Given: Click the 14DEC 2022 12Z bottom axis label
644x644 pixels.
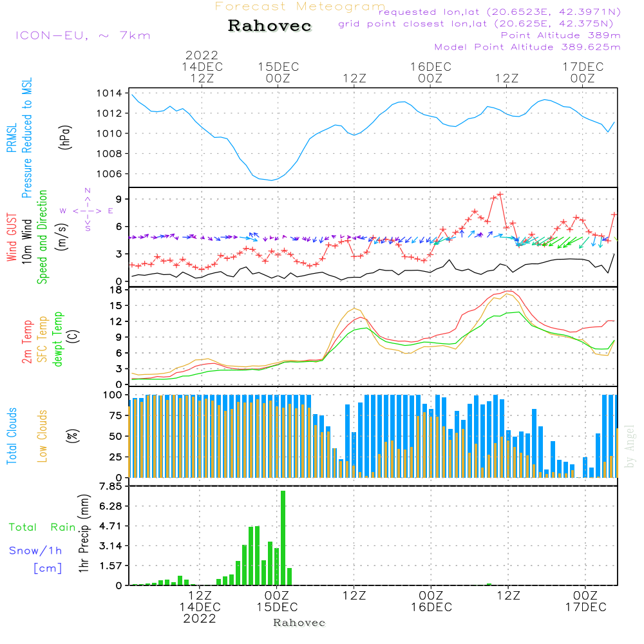Looking at the screenshot, I should click(200, 607).
